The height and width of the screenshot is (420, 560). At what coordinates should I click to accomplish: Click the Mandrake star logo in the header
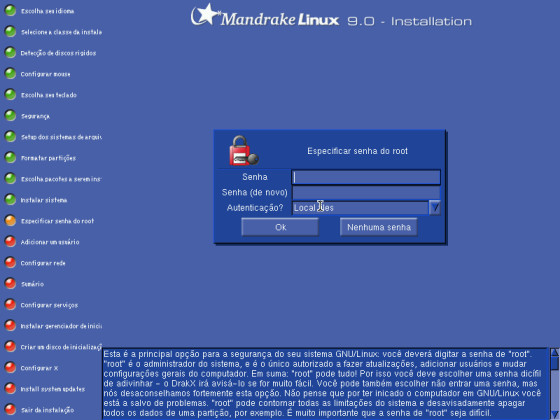pos(205,15)
